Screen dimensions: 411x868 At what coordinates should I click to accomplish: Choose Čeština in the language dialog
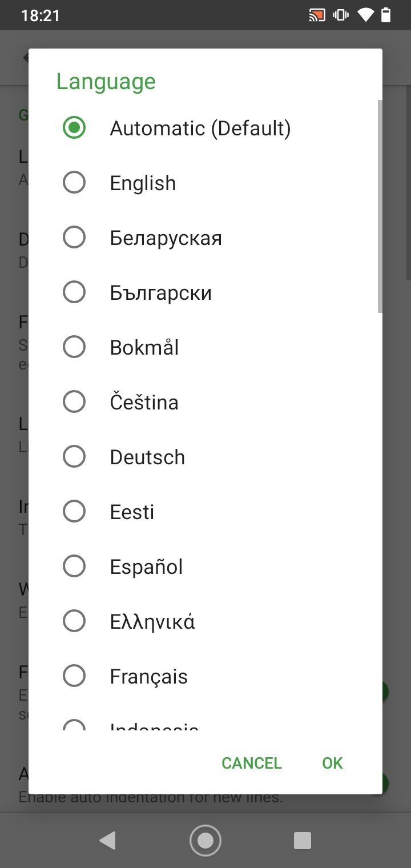click(x=205, y=402)
